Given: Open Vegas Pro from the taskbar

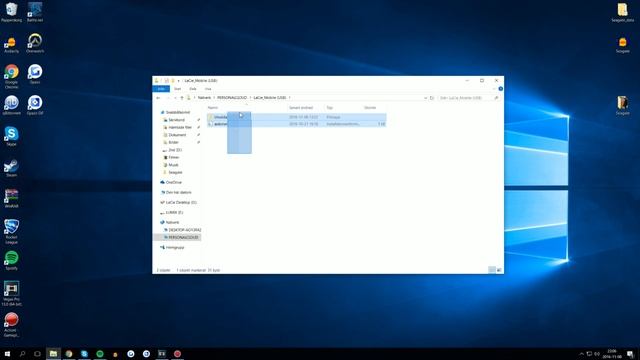Looking at the screenshot, I should tap(162, 354).
